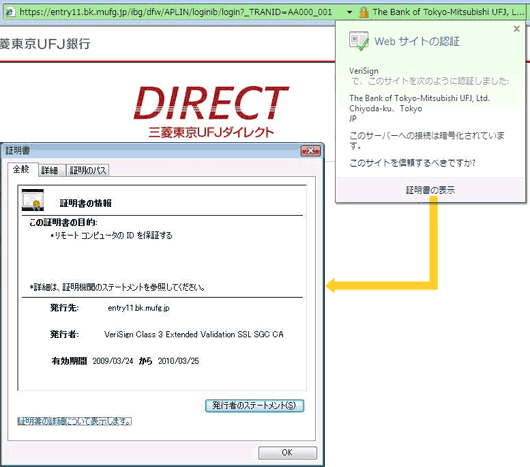Click validity end date 2010/03/25
This screenshot has width=530, height=467.
pos(178,361)
